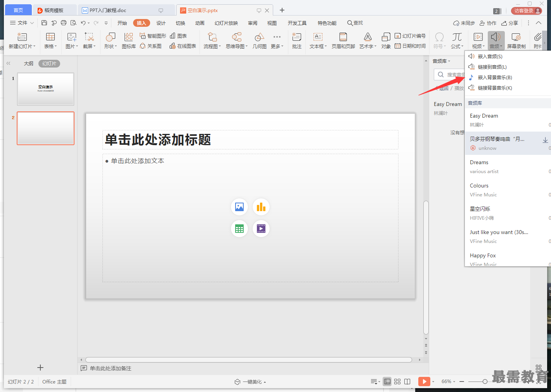Viewport: 551px width, 392px height.
Task: Undo the last action
Action: point(83,23)
